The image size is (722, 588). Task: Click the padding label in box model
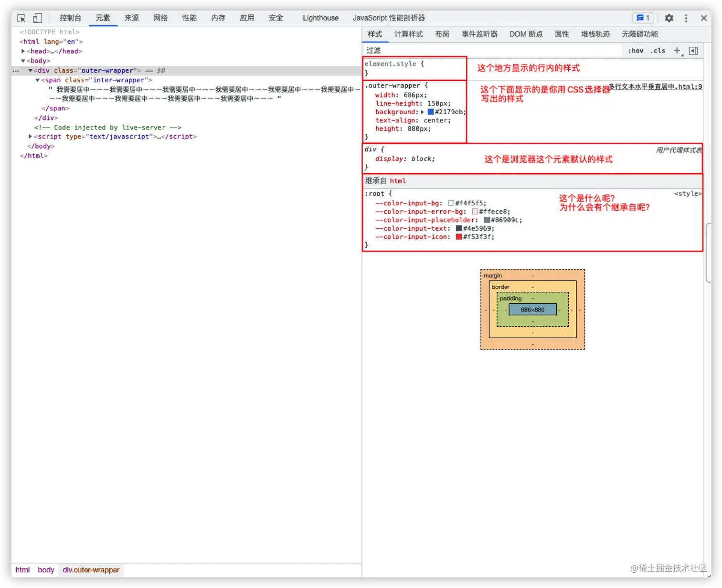click(510, 299)
